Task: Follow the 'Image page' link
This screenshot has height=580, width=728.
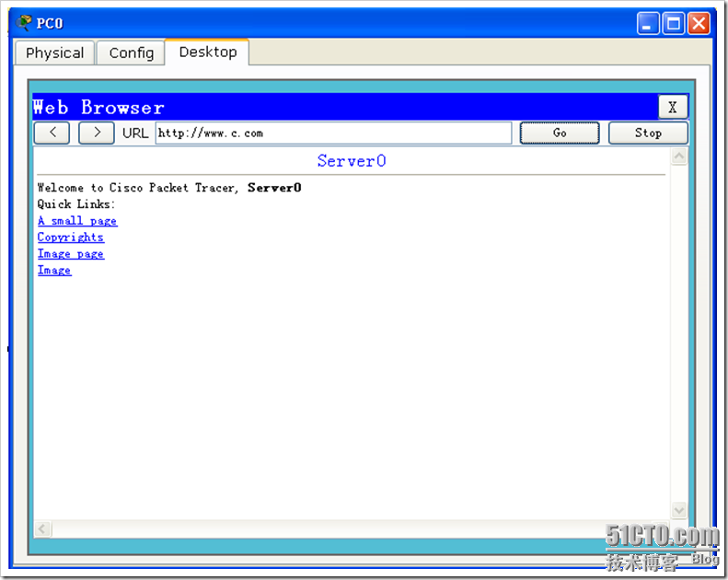Action: (71, 253)
